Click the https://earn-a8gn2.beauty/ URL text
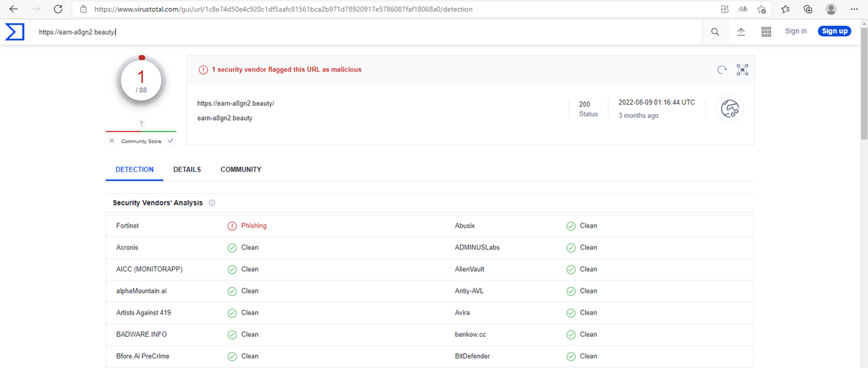This screenshot has width=868, height=368. 235,103
